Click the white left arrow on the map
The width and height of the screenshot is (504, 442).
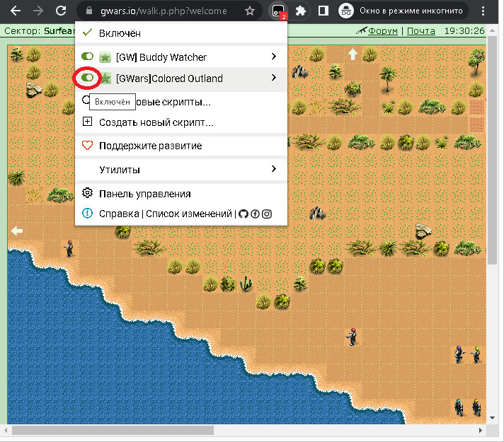[17, 231]
